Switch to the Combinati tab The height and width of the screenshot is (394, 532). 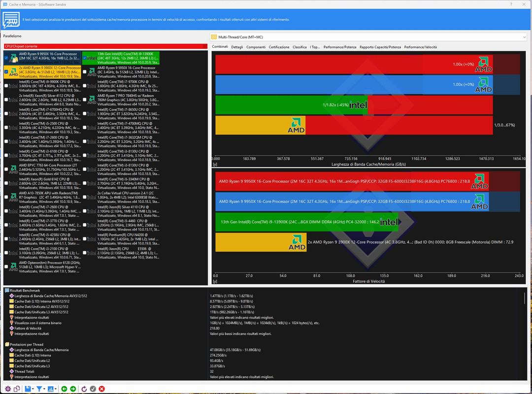(220, 47)
